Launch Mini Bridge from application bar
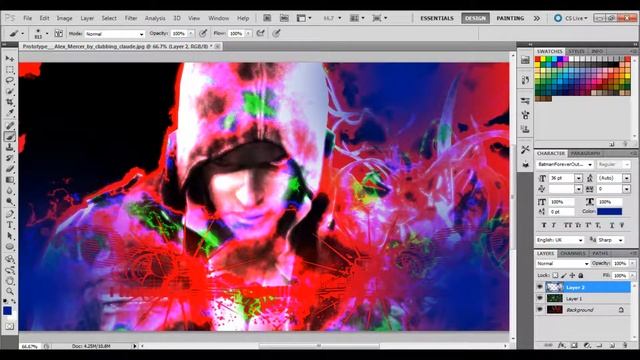The width and height of the screenshot is (640, 360). [284, 18]
